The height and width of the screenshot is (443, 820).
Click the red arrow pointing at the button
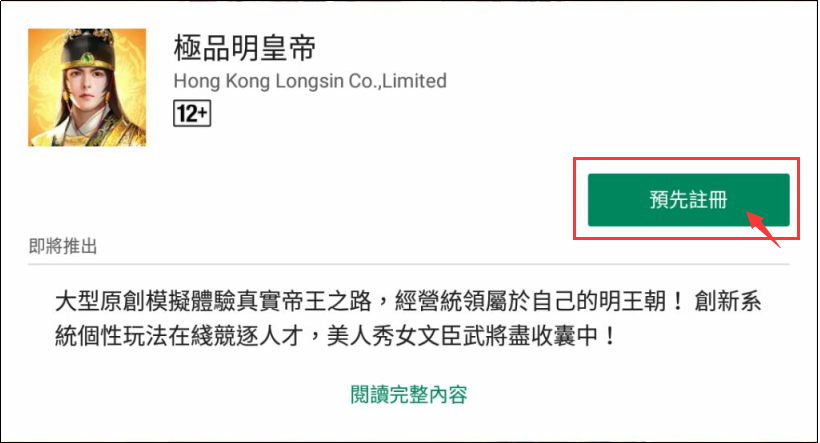click(762, 229)
